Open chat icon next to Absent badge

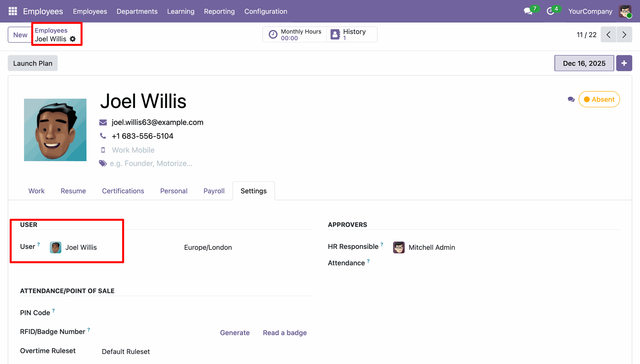click(571, 99)
